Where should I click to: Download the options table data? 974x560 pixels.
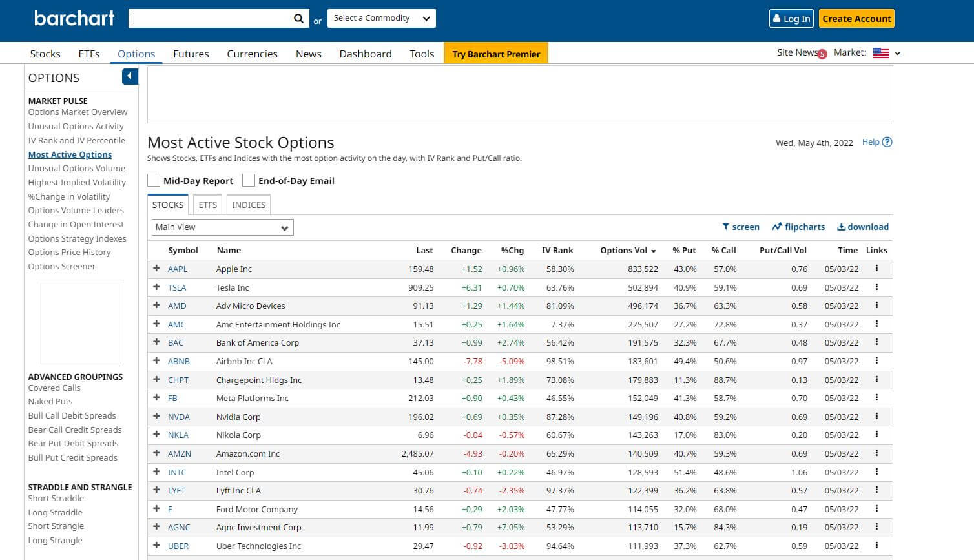[863, 227]
